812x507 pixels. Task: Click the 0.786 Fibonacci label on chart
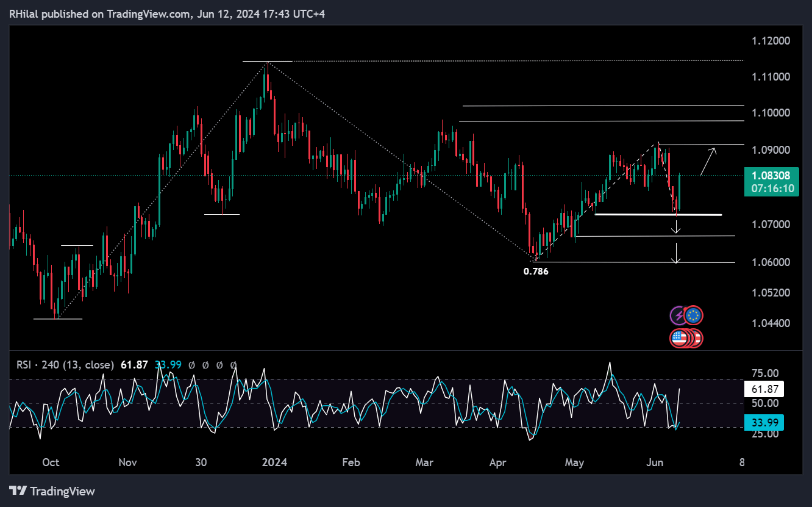[x=536, y=271]
